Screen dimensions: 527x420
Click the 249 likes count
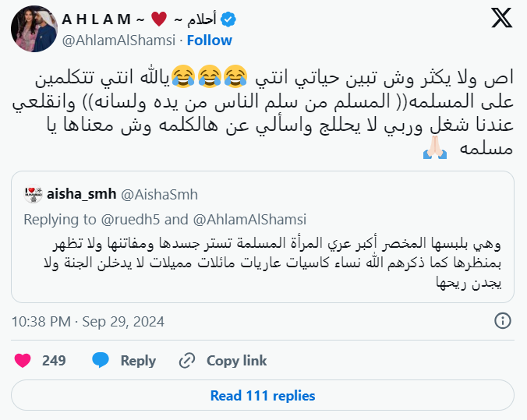click(54, 361)
